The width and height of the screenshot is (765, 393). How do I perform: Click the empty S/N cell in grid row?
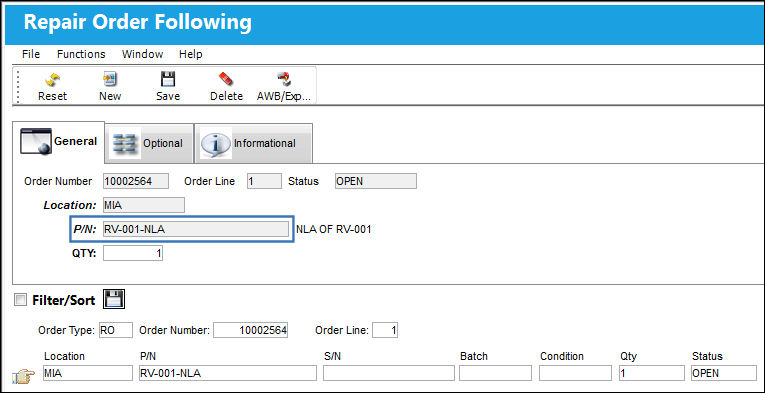pyautogui.click(x=388, y=373)
